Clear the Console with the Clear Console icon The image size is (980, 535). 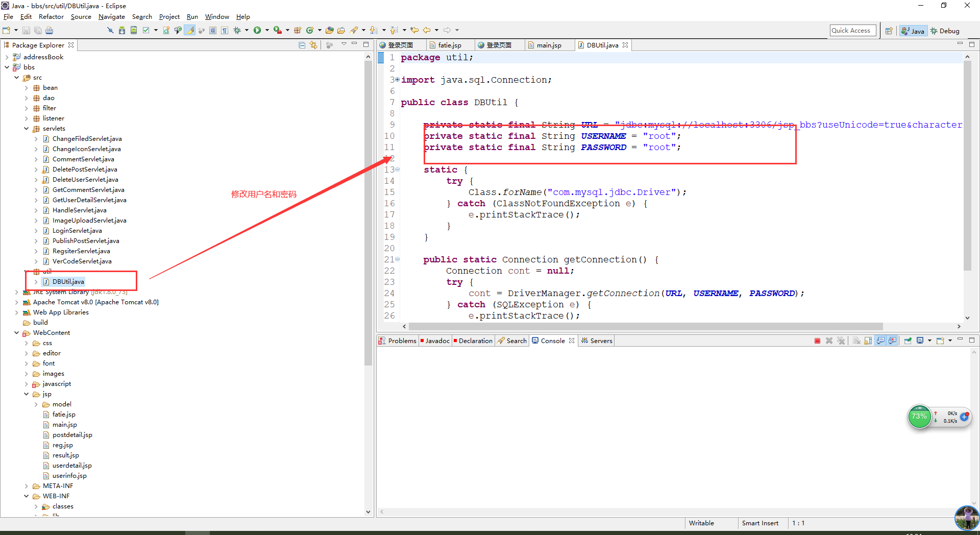coord(856,341)
